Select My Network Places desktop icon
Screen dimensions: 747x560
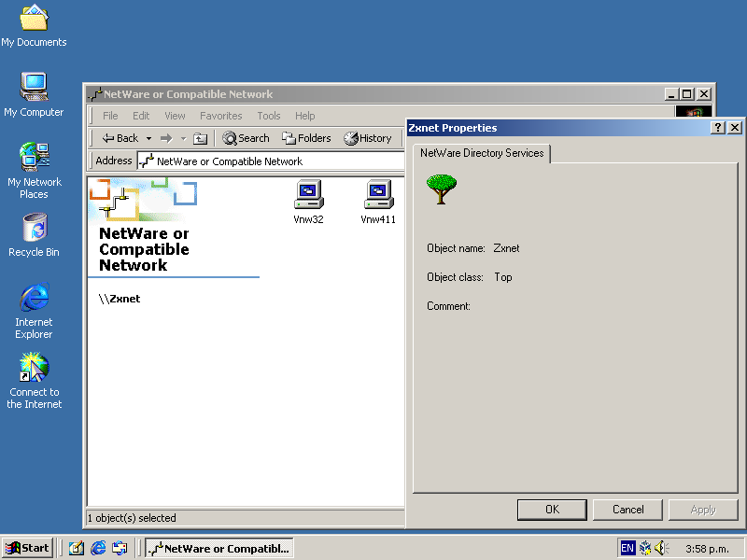pos(35,170)
